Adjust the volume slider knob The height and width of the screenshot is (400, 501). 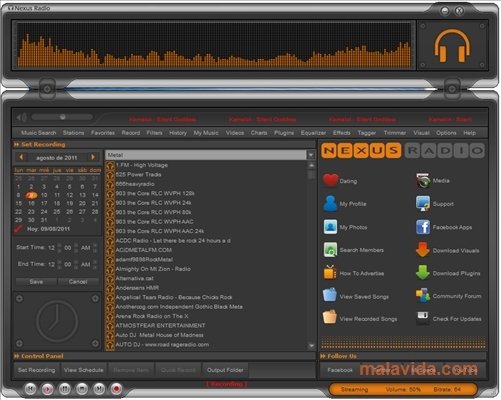coord(62,117)
